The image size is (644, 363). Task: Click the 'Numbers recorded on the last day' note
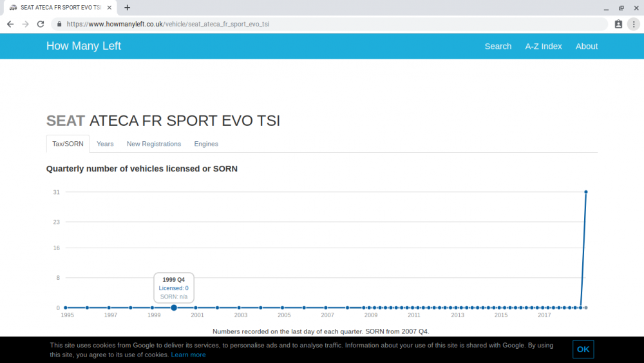(321, 331)
